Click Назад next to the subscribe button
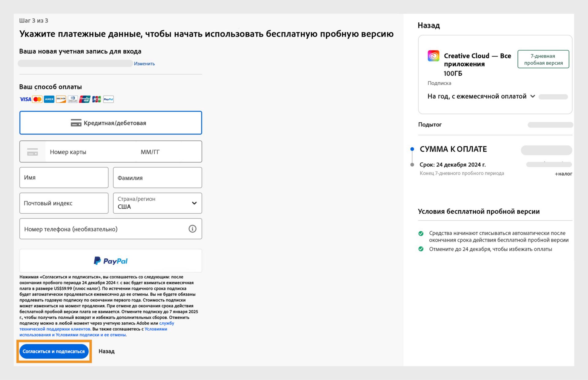588x380 pixels. (x=107, y=351)
